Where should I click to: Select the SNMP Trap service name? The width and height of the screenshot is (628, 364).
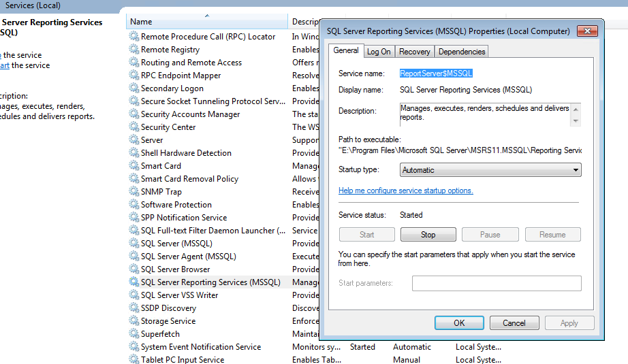161,192
